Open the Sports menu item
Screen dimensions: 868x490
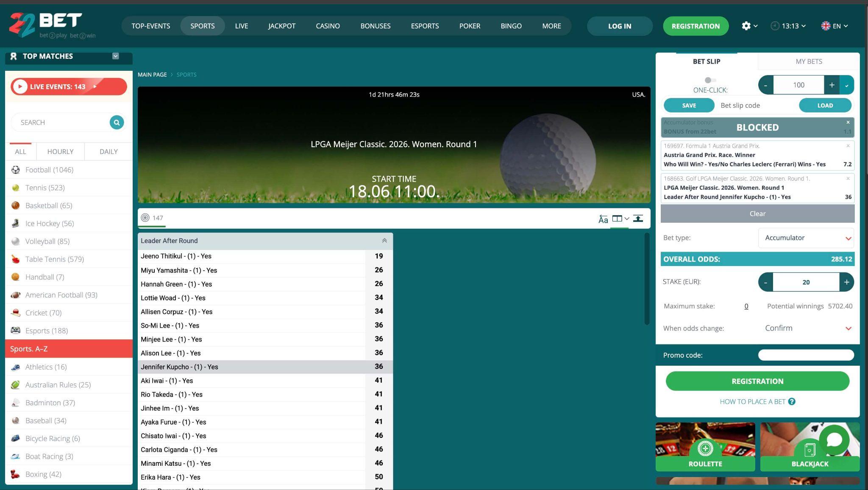click(x=203, y=26)
